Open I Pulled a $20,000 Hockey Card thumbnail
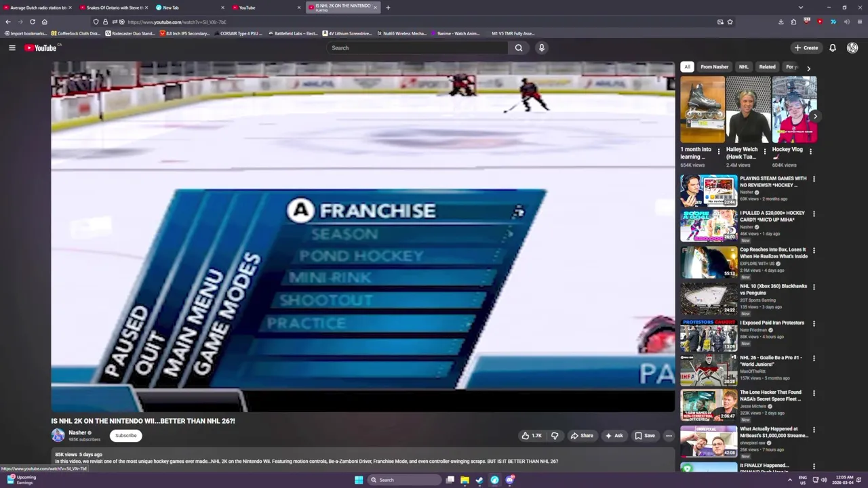Viewport: 868px width, 488px height. coord(709,226)
